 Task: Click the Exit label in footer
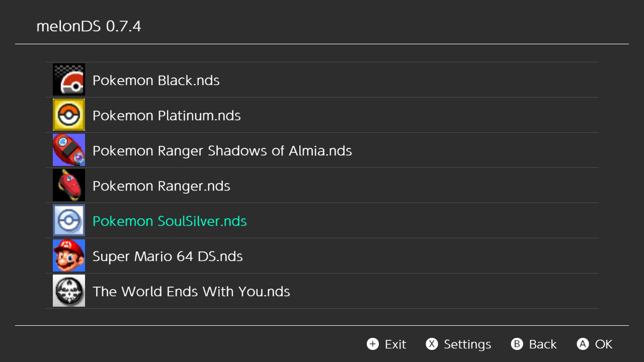[x=395, y=344]
